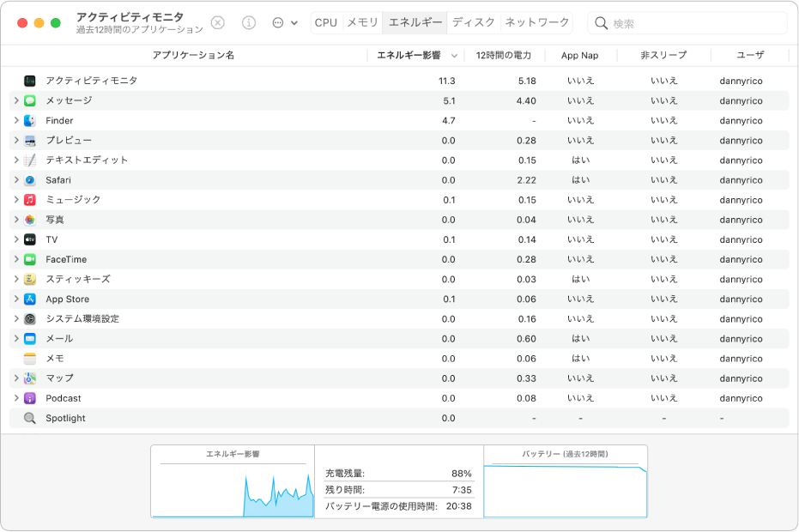Click the 11.3 energy impact value
Viewport: 799px width, 532px height.
[447, 81]
